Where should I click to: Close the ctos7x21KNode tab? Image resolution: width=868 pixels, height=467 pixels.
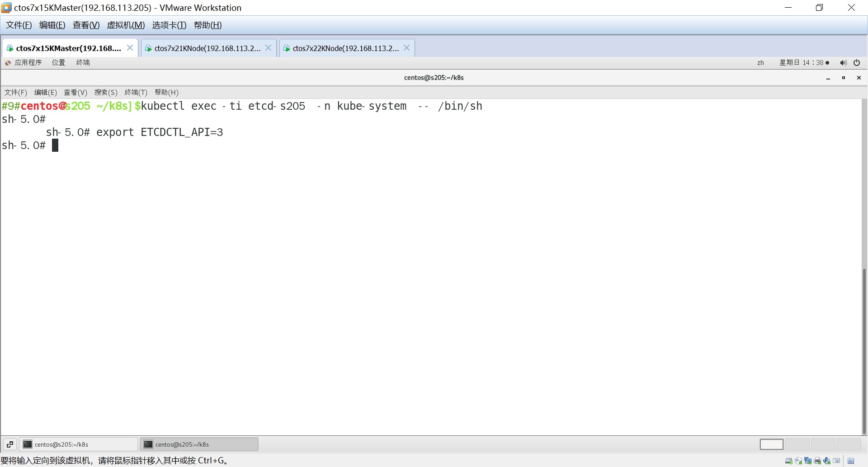click(268, 48)
